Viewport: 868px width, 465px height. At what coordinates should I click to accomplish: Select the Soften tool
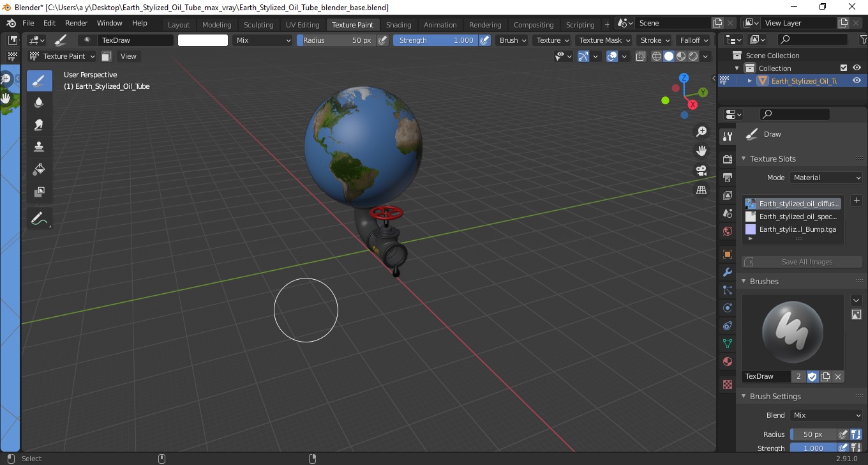coord(39,103)
